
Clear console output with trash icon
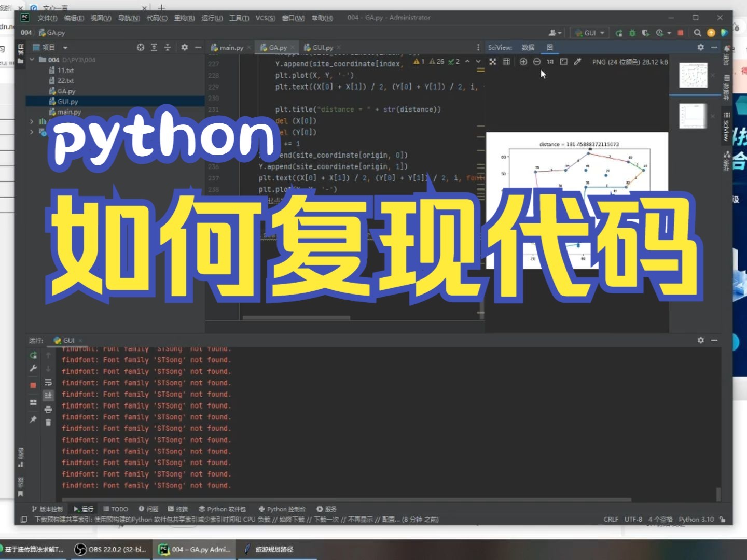coord(48,422)
